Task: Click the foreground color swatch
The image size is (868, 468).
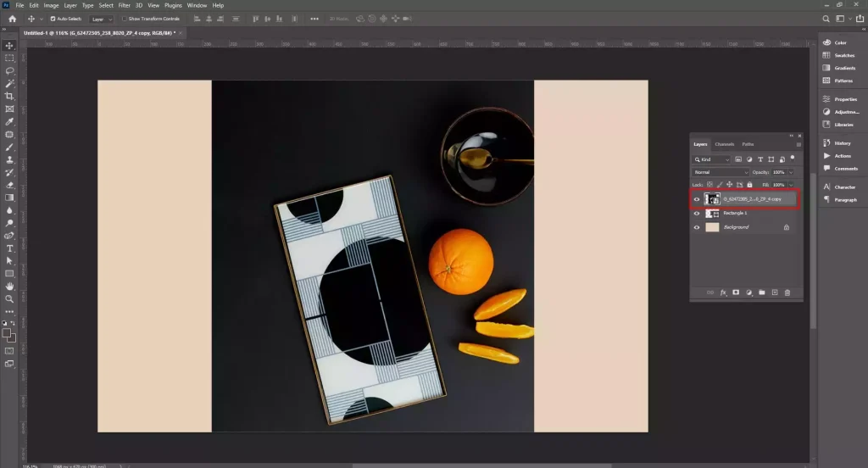Action: click(x=7, y=333)
